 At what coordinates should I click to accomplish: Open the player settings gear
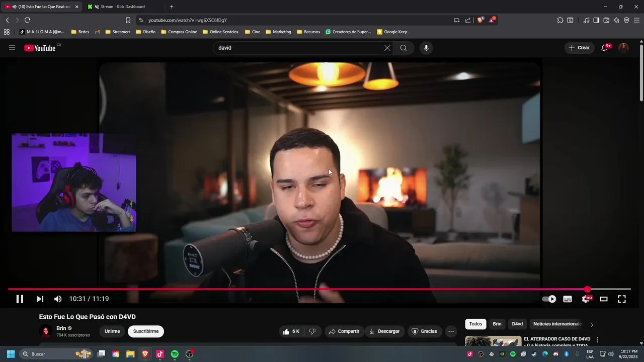586,299
